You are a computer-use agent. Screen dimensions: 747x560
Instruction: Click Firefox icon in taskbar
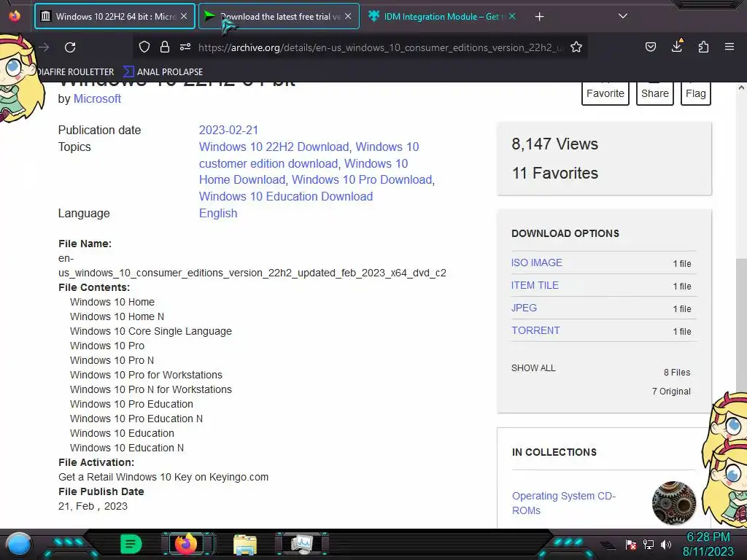coord(186,544)
